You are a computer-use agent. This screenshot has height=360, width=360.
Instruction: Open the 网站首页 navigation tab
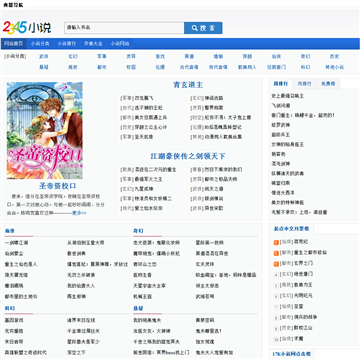click(14, 44)
